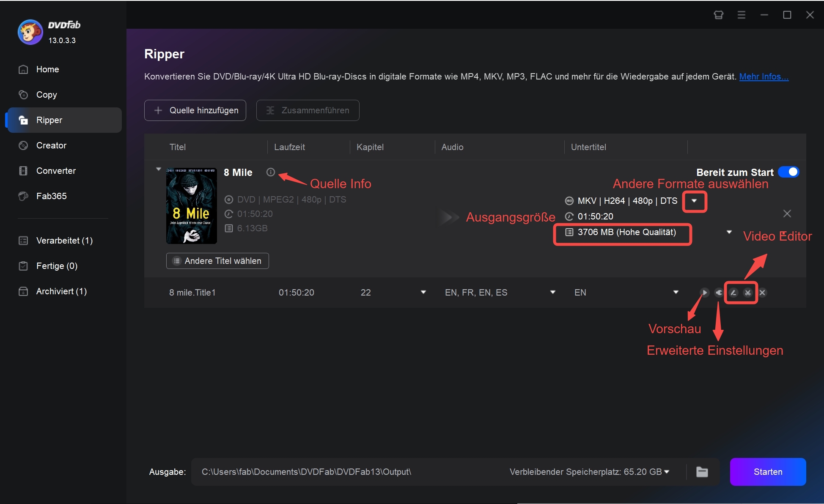Viewport: 824px width, 504px height.
Task: Play preview of 8 mile.Title1
Action: pyautogui.click(x=704, y=293)
